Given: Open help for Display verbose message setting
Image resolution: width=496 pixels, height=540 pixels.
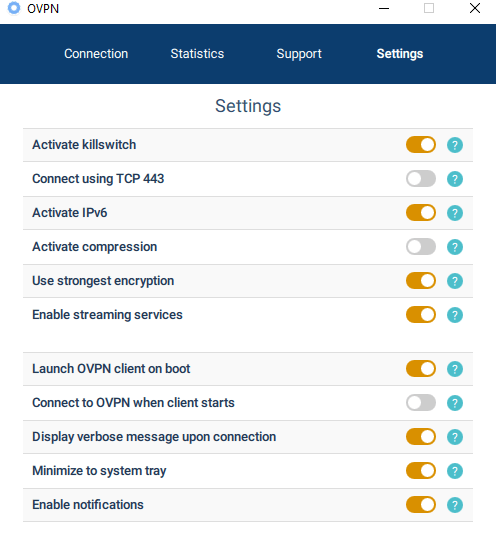Looking at the screenshot, I should (455, 437).
